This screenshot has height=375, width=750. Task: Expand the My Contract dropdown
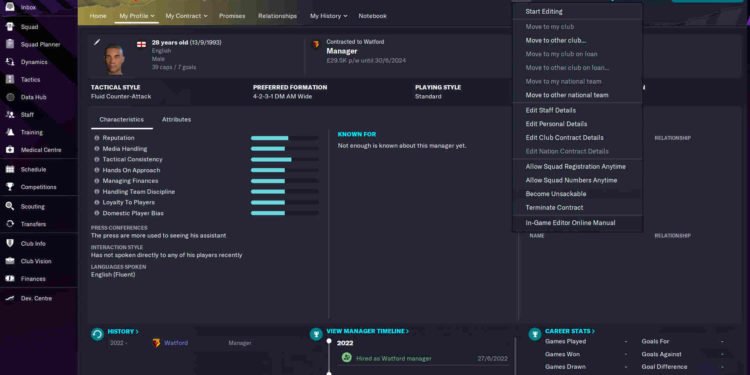tap(187, 16)
